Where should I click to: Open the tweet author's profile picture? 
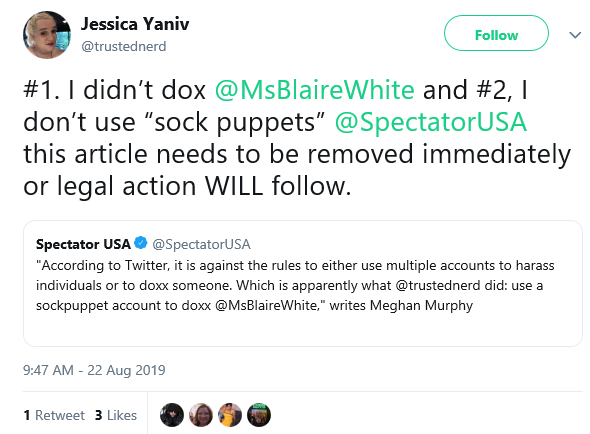click(47, 35)
